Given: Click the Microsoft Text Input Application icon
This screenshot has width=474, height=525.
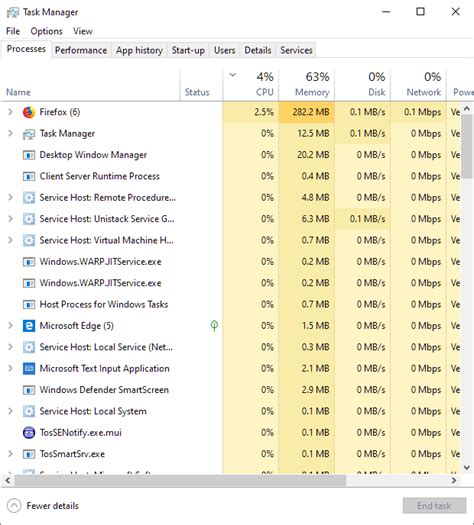Looking at the screenshot, I should [29, 369].
